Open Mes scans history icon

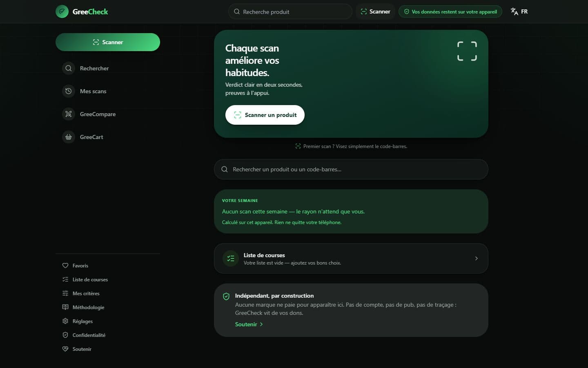coord(69,91)
